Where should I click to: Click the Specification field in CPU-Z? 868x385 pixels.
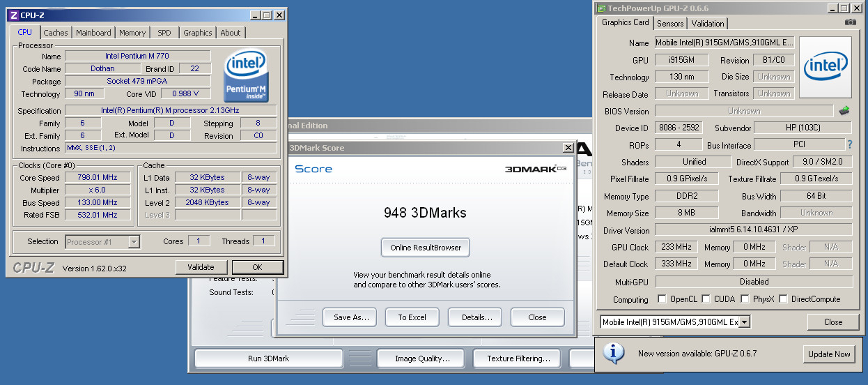click(171, 110)
